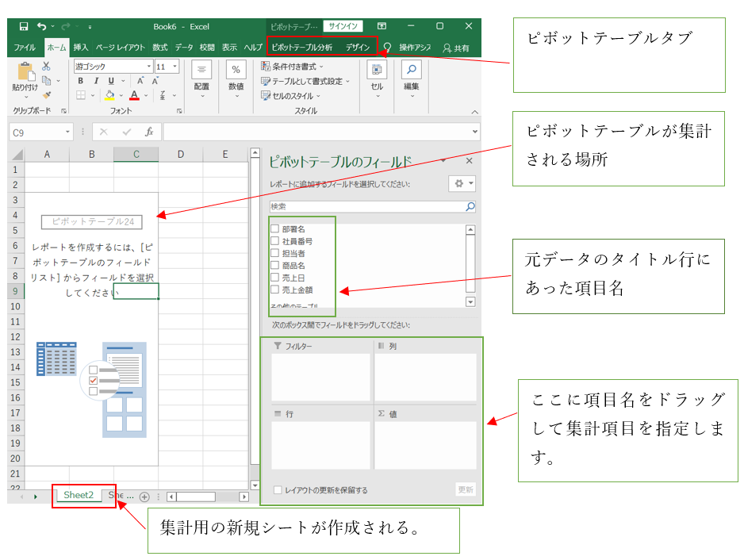The width and height of the screenshot is (744, 560).
Task: Click the Save icon in the title bar
Action: 24,26
